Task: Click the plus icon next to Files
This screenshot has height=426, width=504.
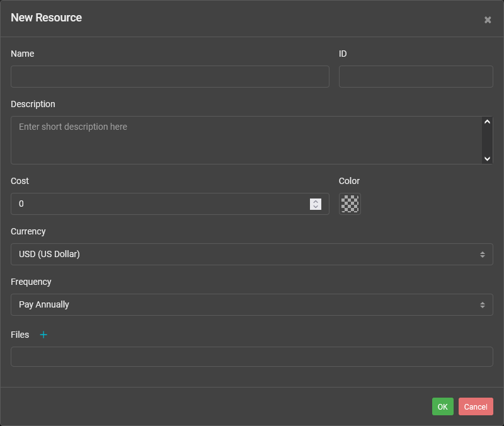Action: 43,335
